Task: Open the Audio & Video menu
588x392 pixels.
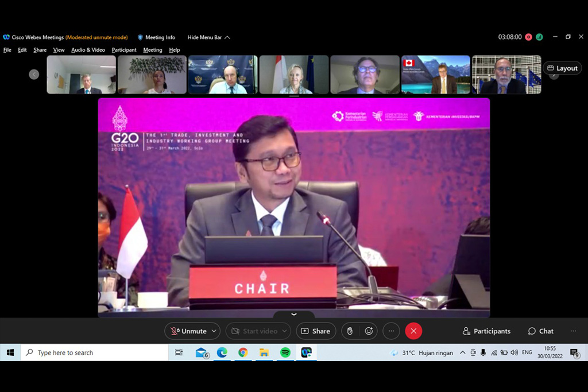Action: coord(88,50)
